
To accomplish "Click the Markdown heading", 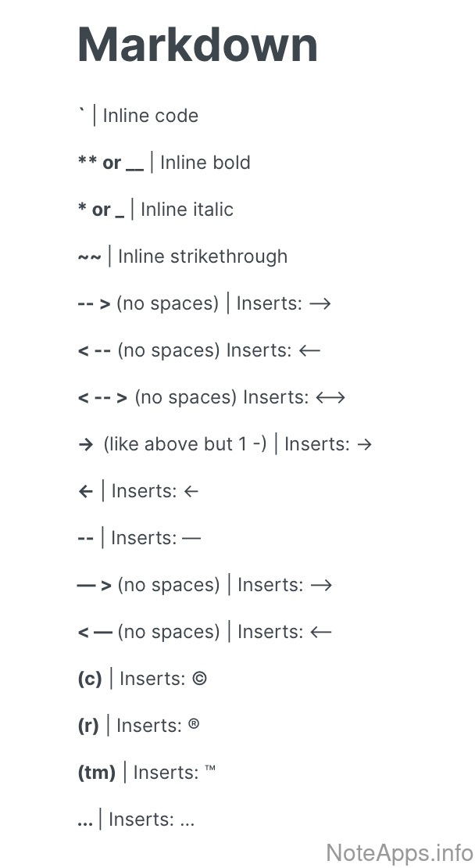I will tap(198, 45).
